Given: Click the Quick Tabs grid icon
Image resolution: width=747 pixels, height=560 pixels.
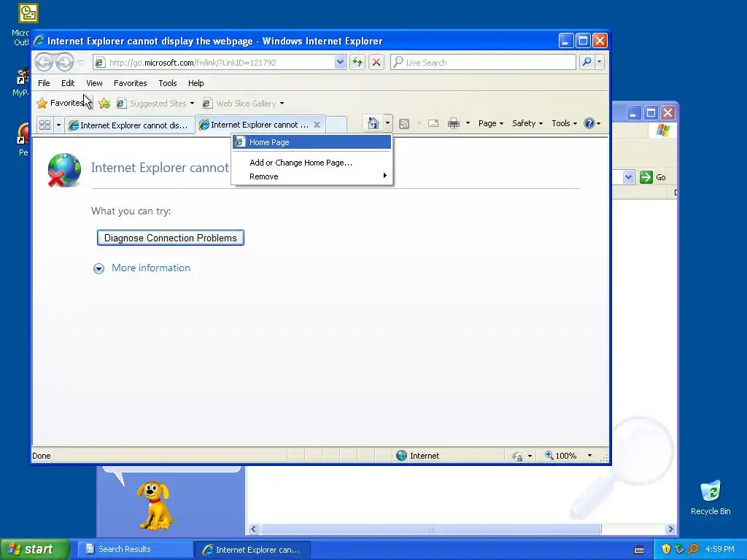Looking at the screenshot, I should 44,125.
